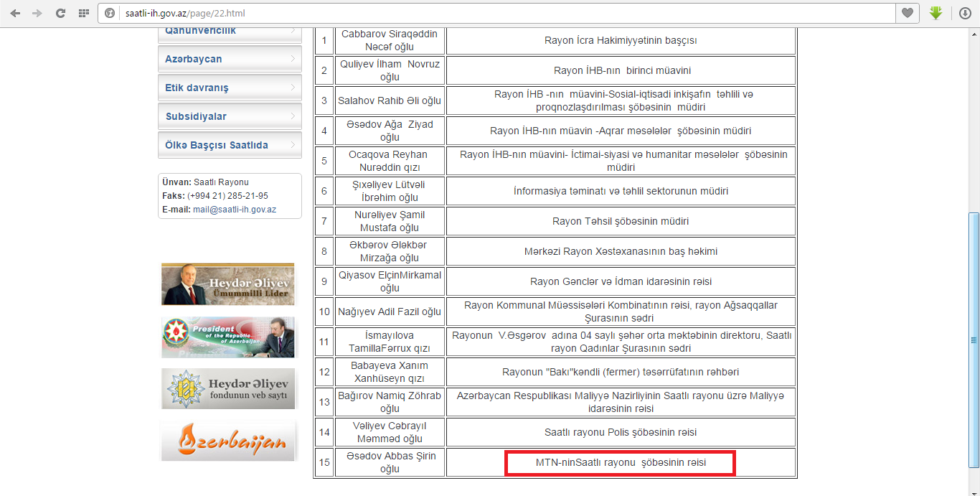Expand the Etik davranış menu chevron
Viewport: 980px width, 496px height.
[x=293, y=88]
